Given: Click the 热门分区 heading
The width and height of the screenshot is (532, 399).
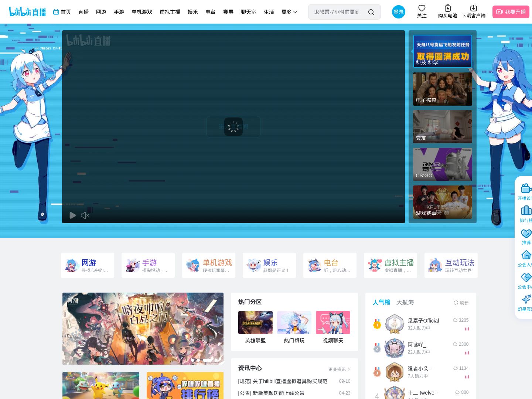Looking at the screenshot, I should (250, 302).
